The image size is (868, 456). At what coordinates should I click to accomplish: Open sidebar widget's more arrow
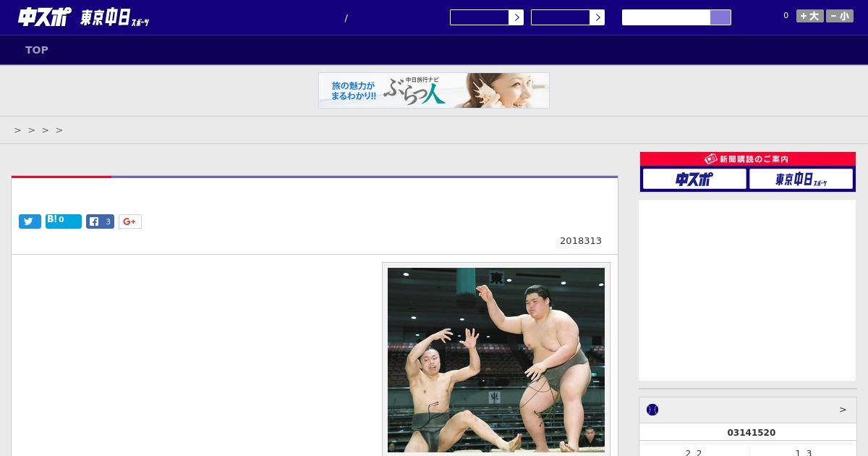point(843,410)
